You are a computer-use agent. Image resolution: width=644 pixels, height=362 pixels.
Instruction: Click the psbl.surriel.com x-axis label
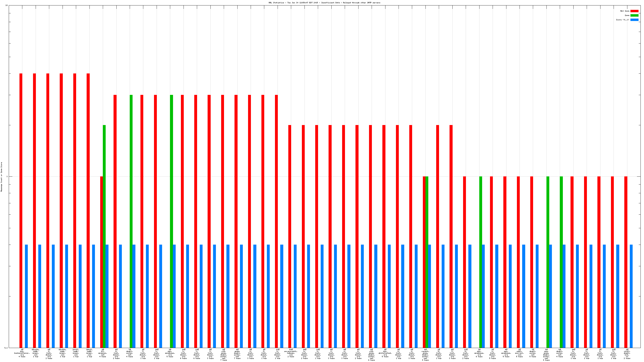(519, 353)
